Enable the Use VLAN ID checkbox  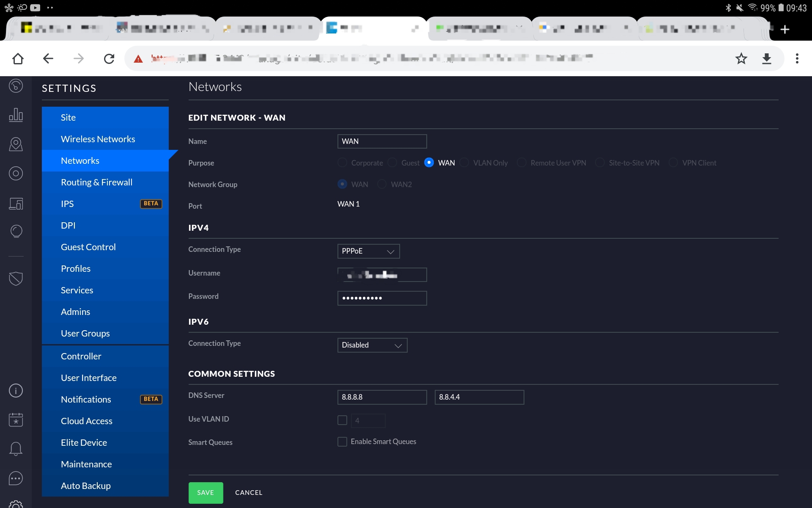point(342,420)
